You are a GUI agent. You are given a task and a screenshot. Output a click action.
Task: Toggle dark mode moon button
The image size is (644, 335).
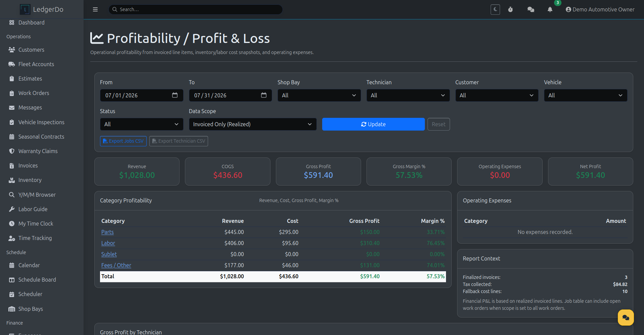(x=495, y=9)
